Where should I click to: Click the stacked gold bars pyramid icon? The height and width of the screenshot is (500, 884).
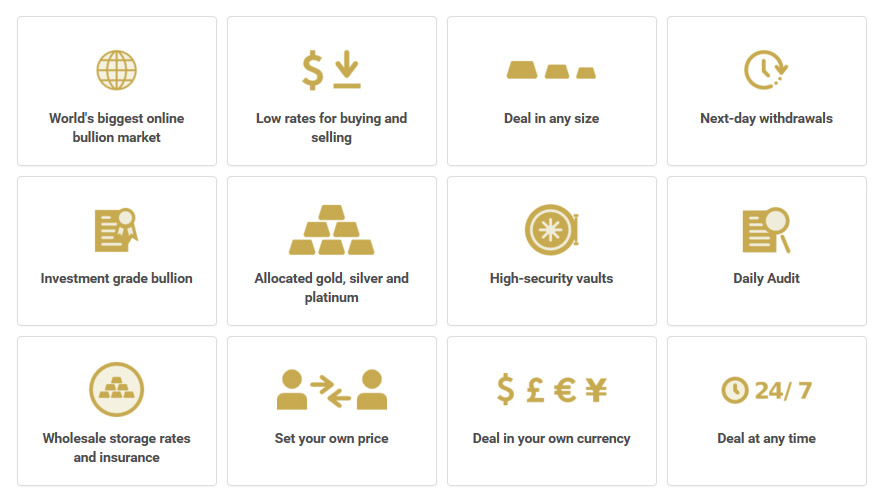coord(332,230)
